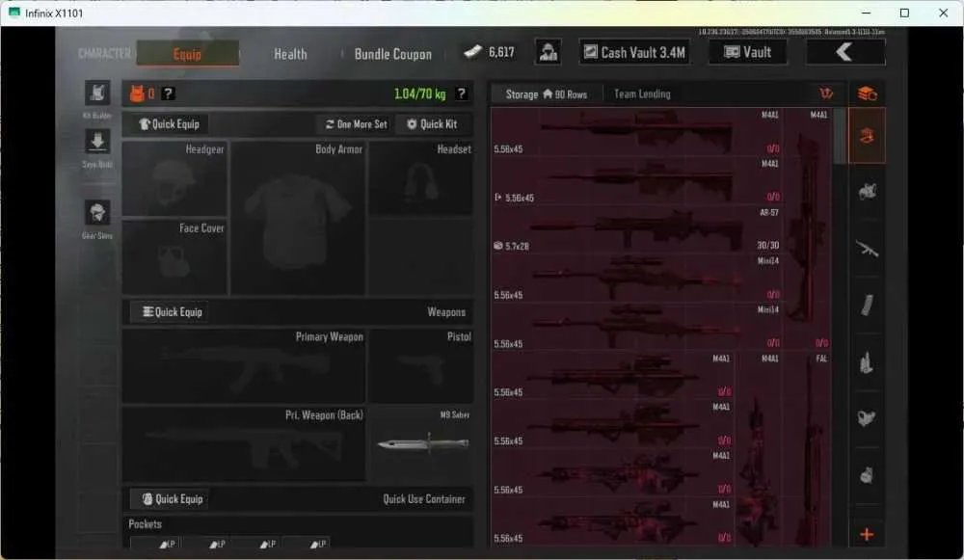Viewport: 964px width, 560px height.
Task: Select the FAL rifle in storage
Action: tap(808, 449)
